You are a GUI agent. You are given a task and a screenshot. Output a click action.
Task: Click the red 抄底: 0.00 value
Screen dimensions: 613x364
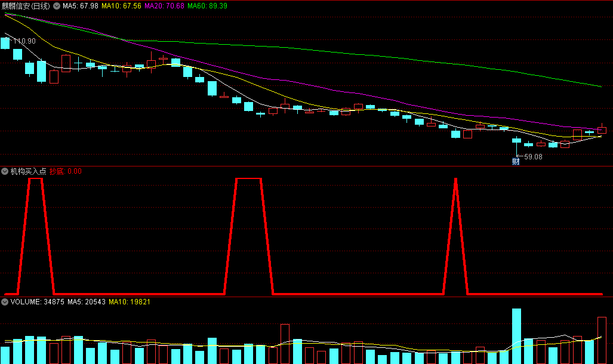pos(66,171)
